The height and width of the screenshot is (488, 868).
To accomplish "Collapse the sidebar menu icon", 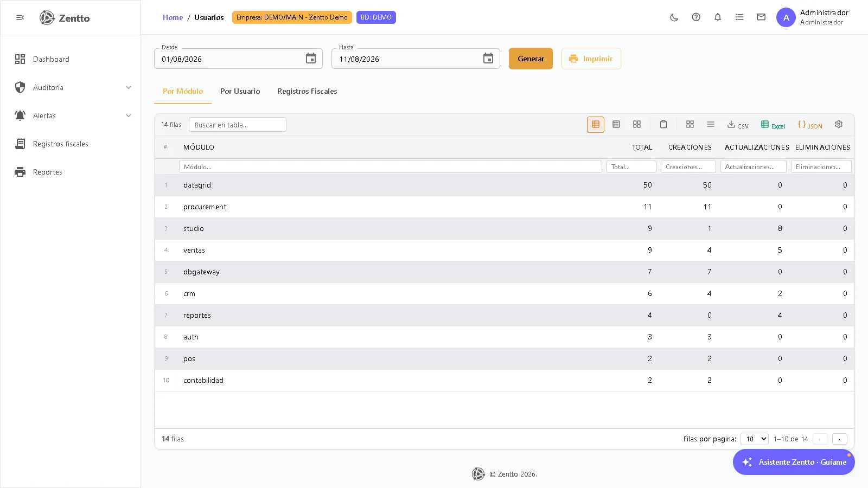I will (x=20, y=18).
